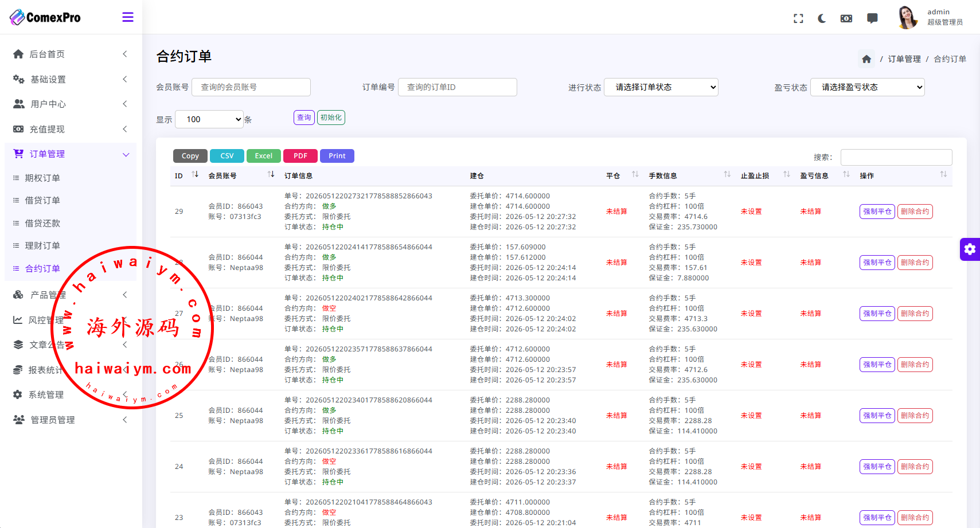Enter fullscreen mode via header icon
980x528 pixels.
click(x=798, y=18)
